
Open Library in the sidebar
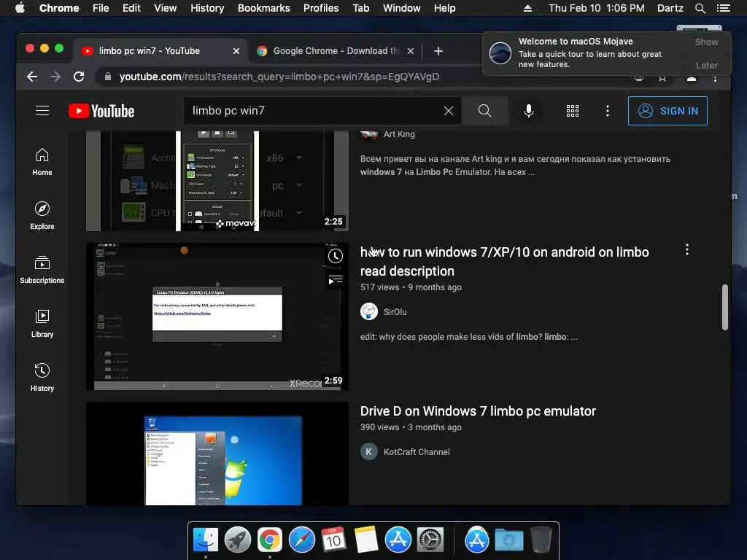tap(42, 324)
